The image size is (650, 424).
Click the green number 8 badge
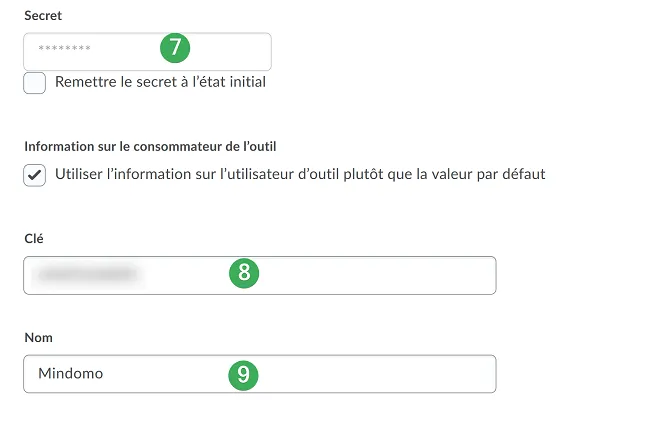[x=244, y=273]
